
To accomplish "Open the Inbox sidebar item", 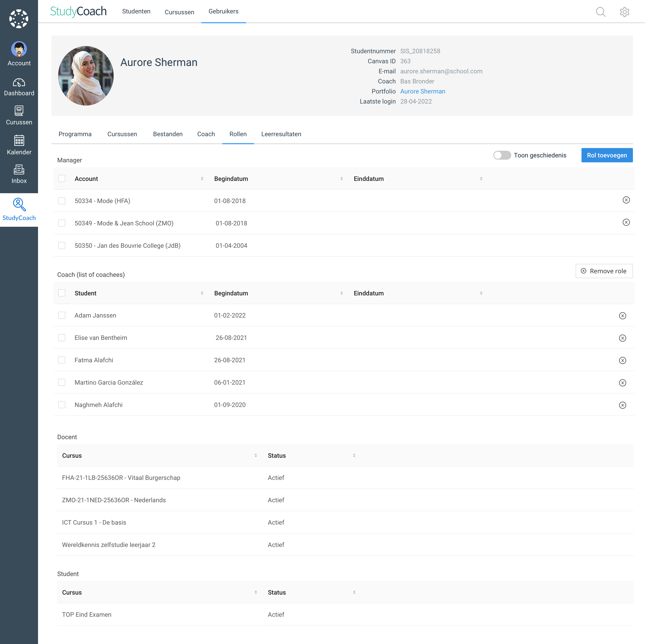I will click(x=19, y=174).
